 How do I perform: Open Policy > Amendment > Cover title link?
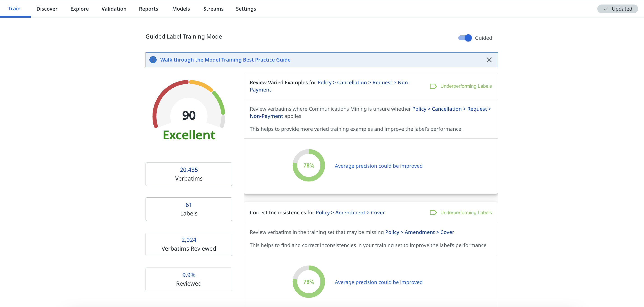(350, 213)
